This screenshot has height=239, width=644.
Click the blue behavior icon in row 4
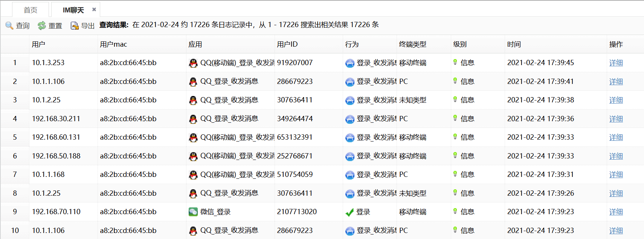[350, 119]
